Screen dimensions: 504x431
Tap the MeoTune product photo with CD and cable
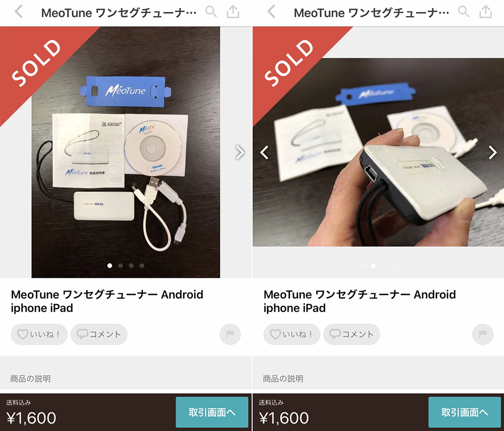pyautogui.click(x=125, y=152)
